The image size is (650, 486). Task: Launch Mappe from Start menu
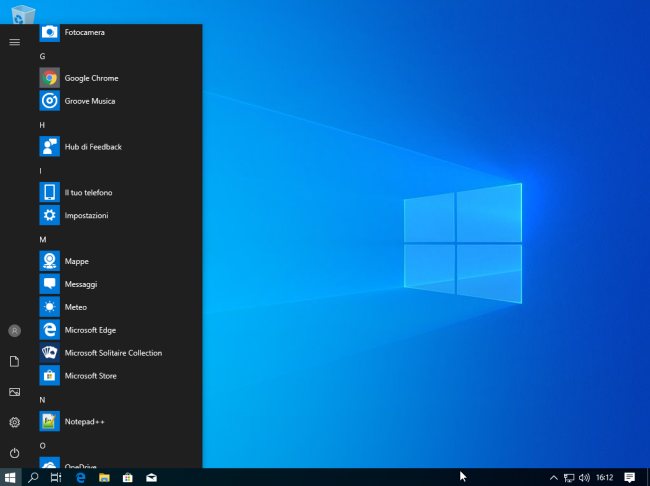[76, 261]
